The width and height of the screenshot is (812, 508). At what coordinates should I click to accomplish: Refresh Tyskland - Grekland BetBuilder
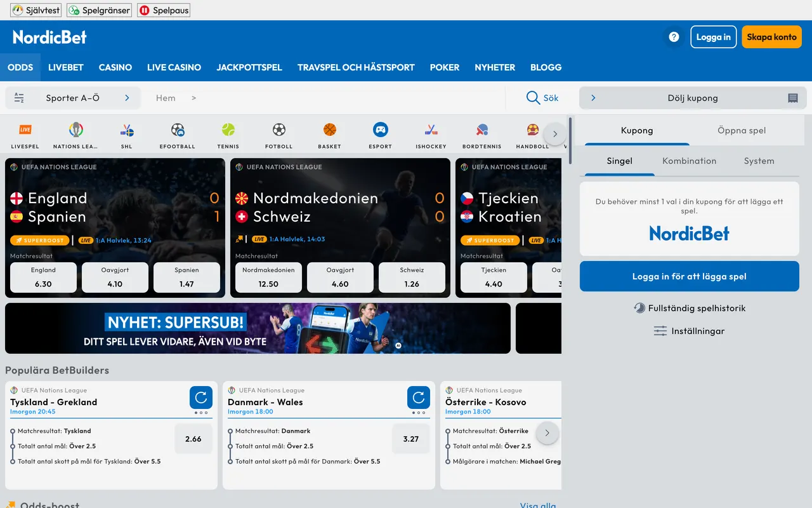(x=201, y=398)
